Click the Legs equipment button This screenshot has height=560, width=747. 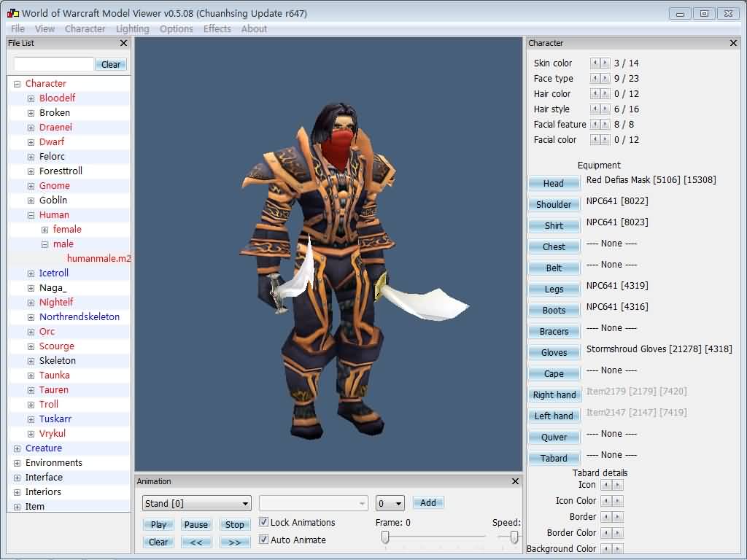point(554,289)
